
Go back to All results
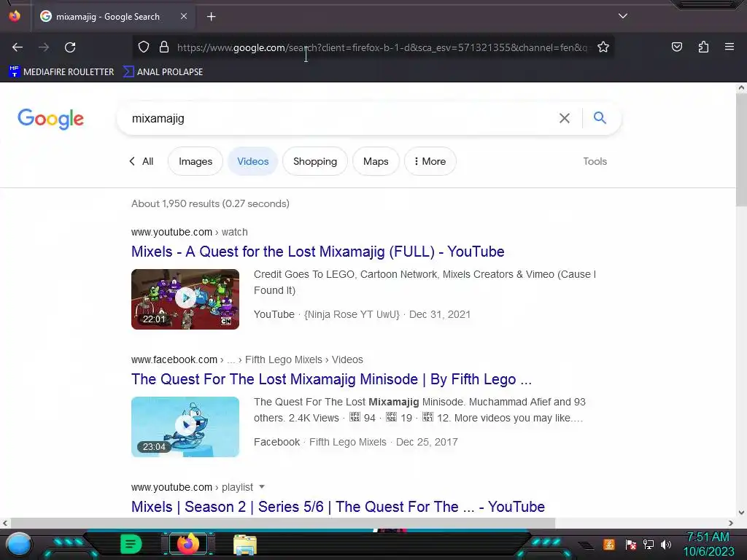[142, 161]
